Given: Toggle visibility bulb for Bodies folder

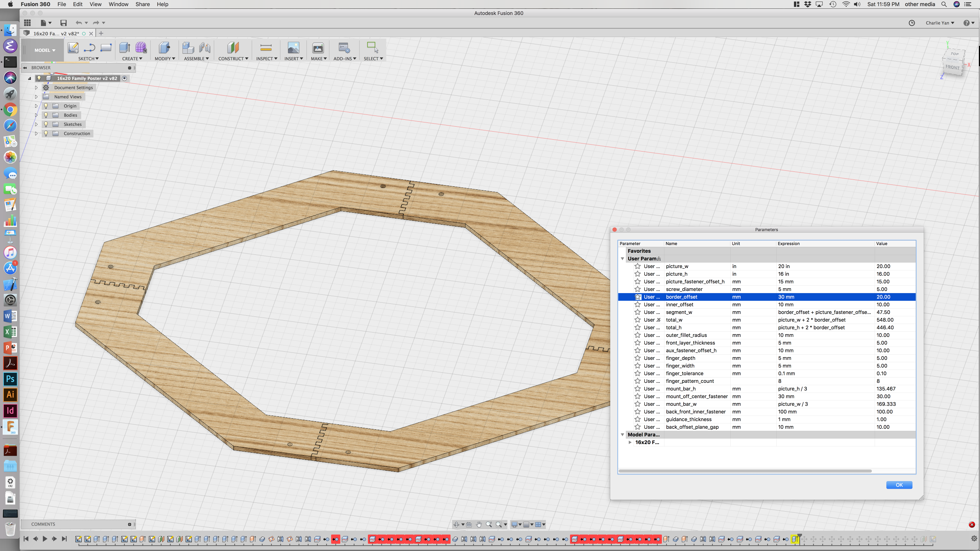Looking at the screenshot, I should click(x=46, y=115).
